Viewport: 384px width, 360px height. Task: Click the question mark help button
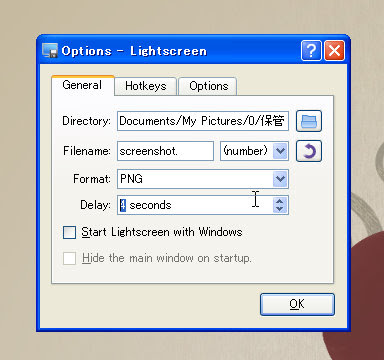pos(311,51)
